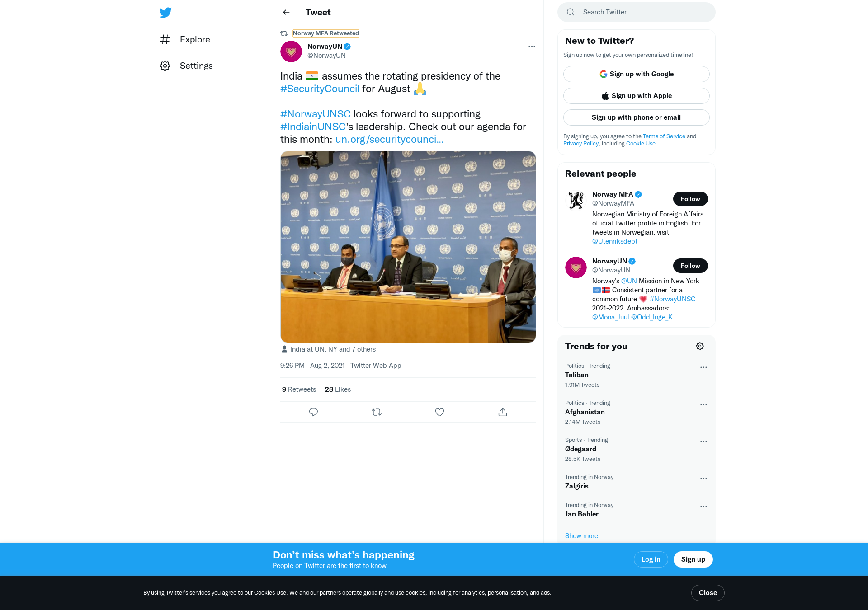868x610 pixels.
Task: Go back using the arrow icon
Action: (286, 12)
